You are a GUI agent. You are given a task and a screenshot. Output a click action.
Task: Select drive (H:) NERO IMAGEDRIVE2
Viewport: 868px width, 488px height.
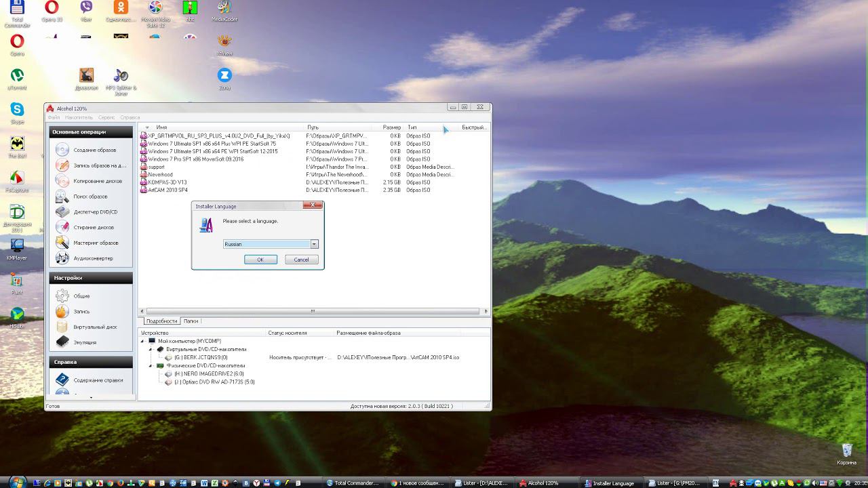click(209, 373)
